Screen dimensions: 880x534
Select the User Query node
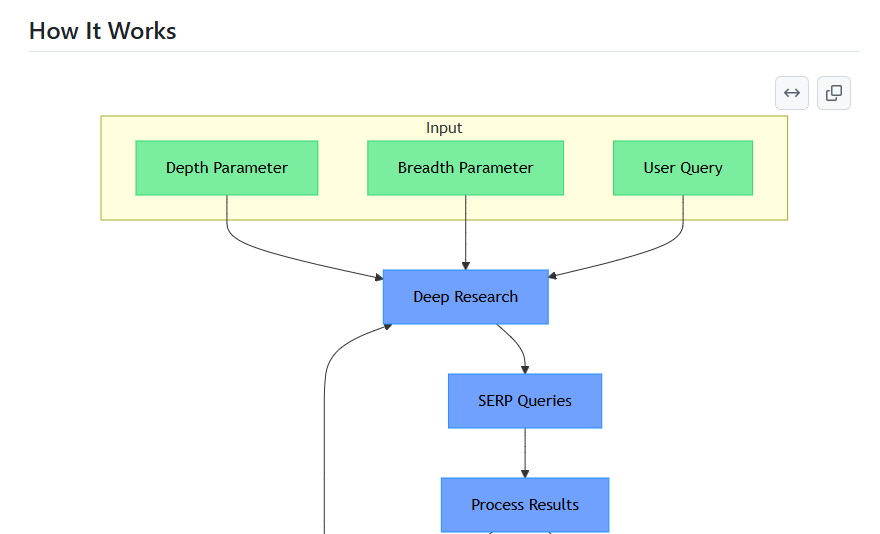683,168
